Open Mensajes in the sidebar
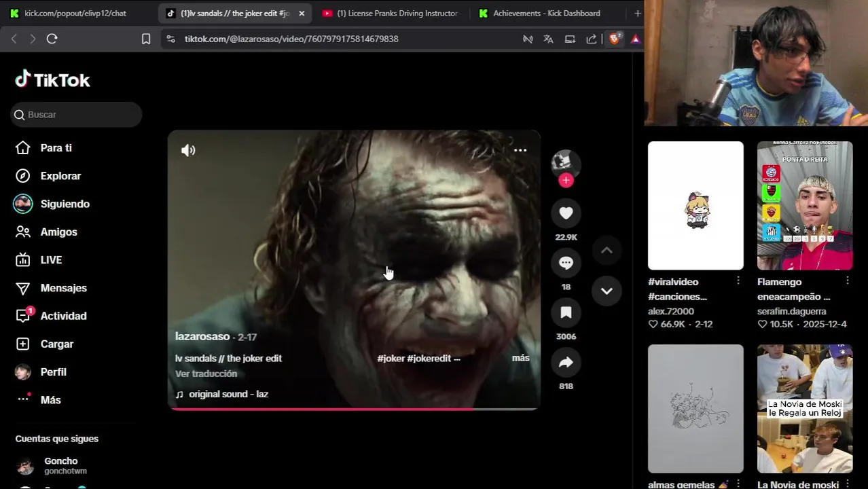This screenshot has width=868, height=489. pos(63,288)
